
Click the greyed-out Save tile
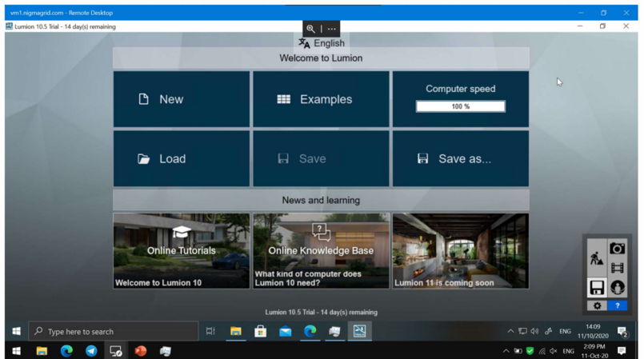(321, 158)
